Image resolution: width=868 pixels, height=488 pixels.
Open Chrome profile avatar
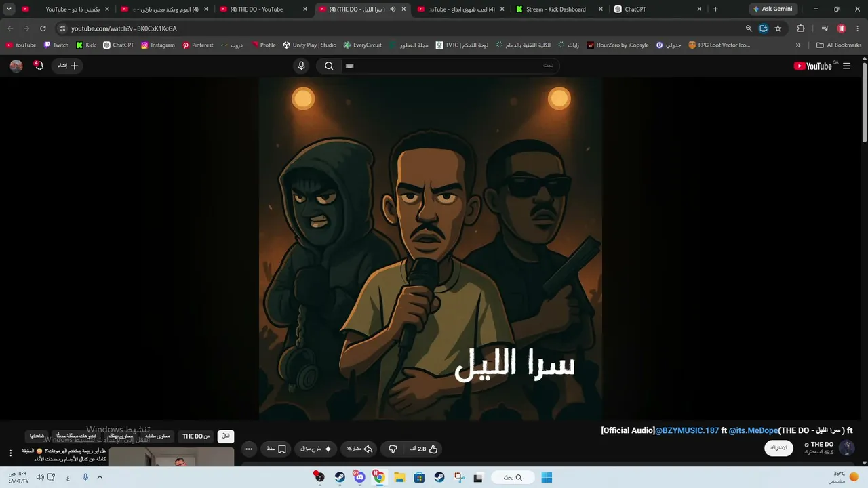[x=842, y=28]
